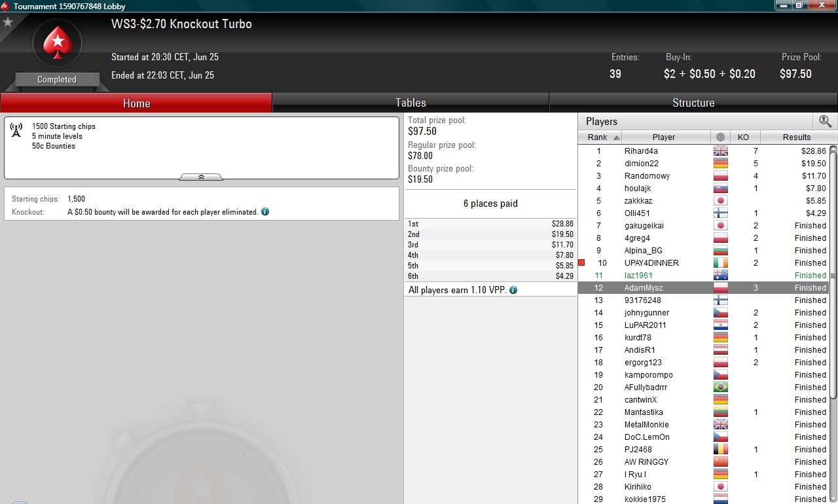Select the highlighted AdamMysz player name
Screen dimensions: 838x504
click(643, 288)
